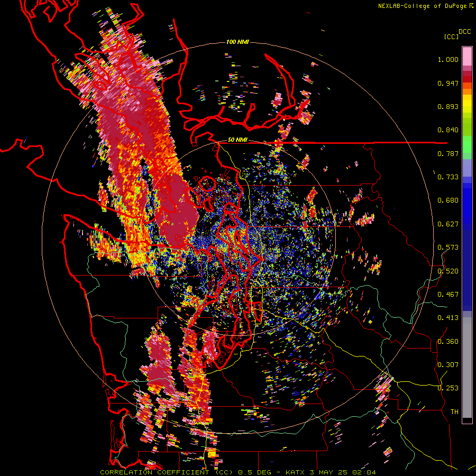The height and width of the screenshot is (476, 476).
Task: Click the TH threshold label in legend
Action: [x=454, y=412]
